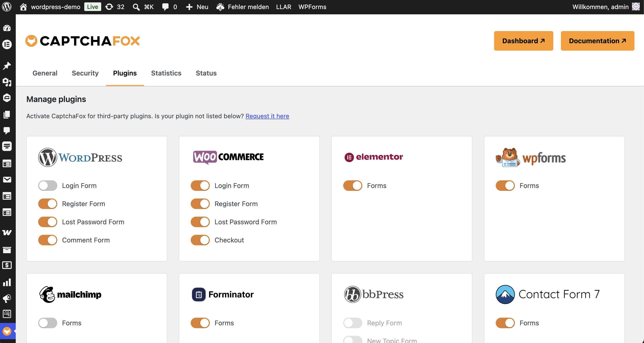Disable the WooCommerce Checkout toggle
644x343 pixels.
[200, 240]
